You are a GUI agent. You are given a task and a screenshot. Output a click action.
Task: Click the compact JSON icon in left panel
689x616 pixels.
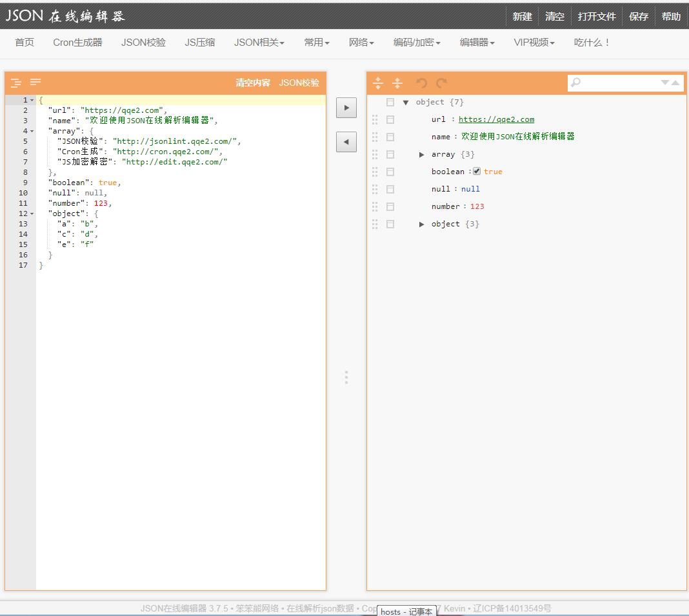(35, 82)
